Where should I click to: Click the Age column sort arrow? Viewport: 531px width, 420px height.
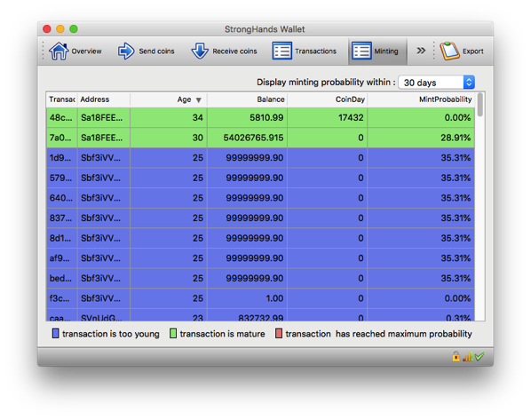[199, 100]
